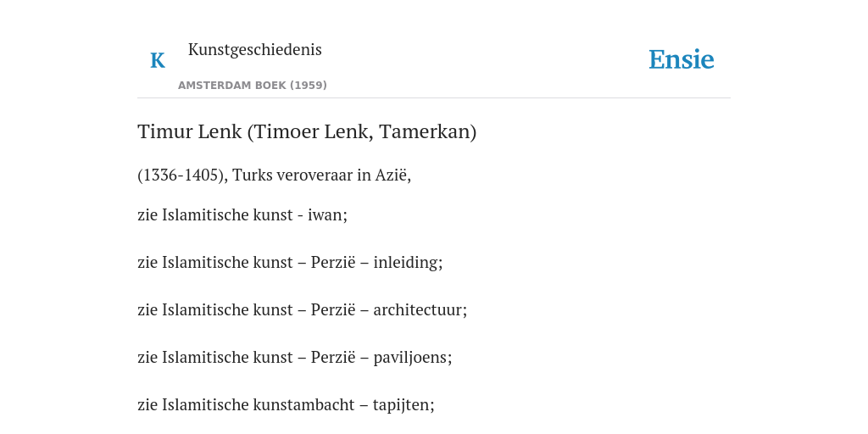Click the AMSTERDAM BOEK (1959) publisher label

(x=253, y=86)
